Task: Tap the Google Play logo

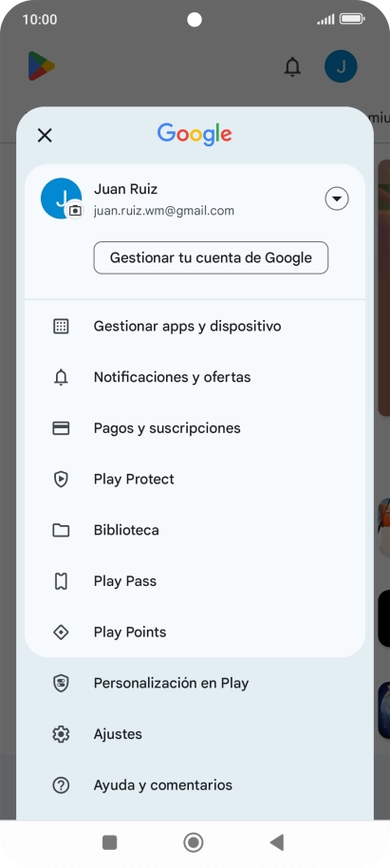Action: click(42, 66)
